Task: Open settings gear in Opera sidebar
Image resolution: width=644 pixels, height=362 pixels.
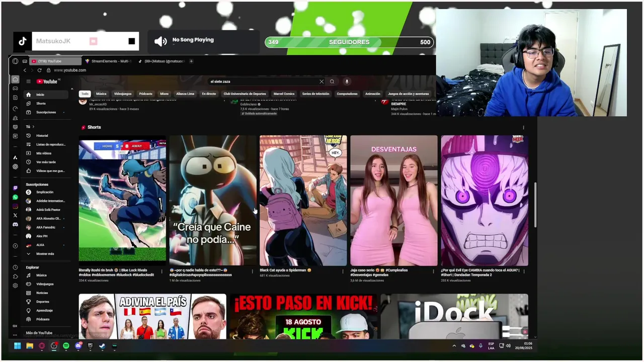Action: [15, 286]
